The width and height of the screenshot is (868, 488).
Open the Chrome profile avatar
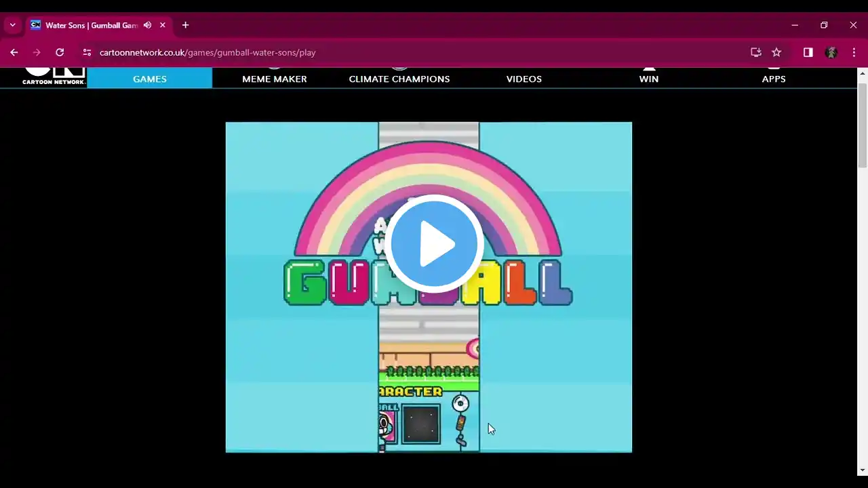tap(831, 52)
